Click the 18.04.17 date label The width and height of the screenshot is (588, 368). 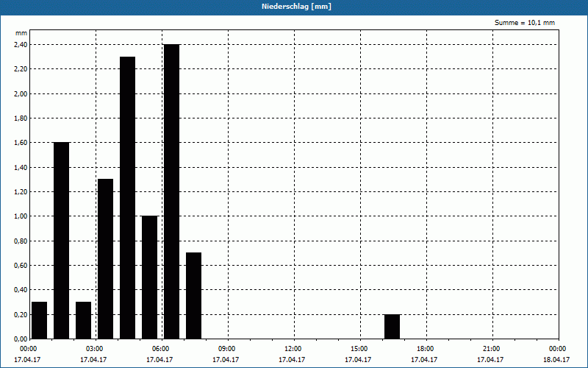556,360
